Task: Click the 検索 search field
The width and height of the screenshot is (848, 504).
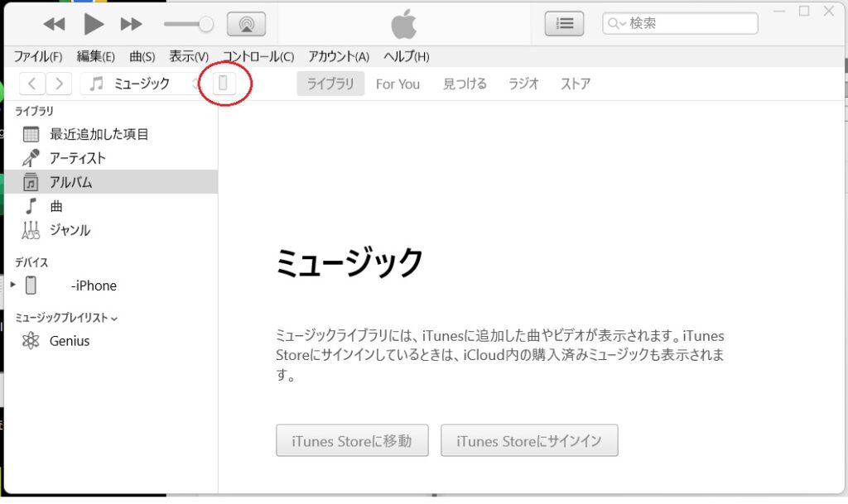Action: point(681,23)
